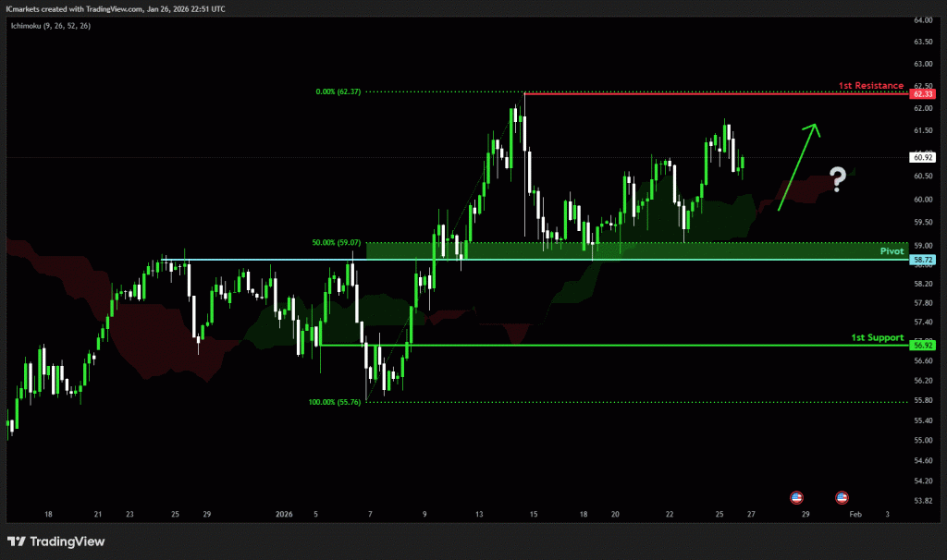Click the 0.00% (62.37) Fibonacci level label
This screenshot has width=947, height=560.
click(x=337, y=91)
